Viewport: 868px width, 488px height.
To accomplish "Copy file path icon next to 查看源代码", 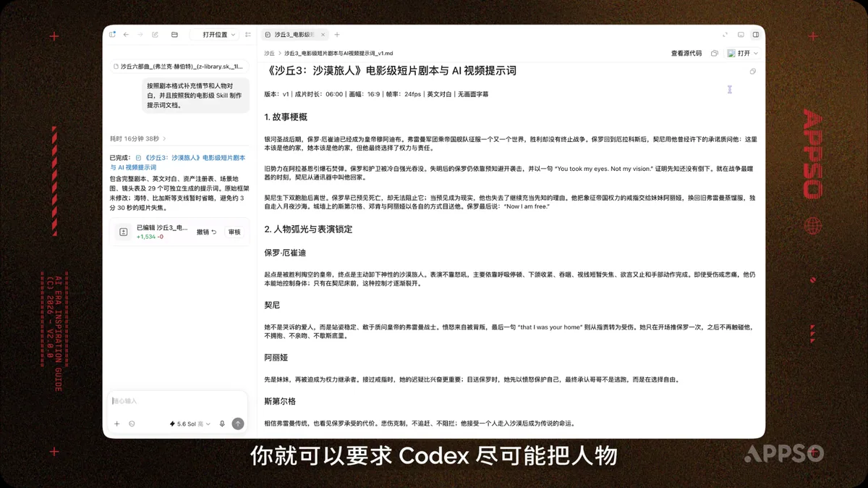I will (x=715, y=54).
